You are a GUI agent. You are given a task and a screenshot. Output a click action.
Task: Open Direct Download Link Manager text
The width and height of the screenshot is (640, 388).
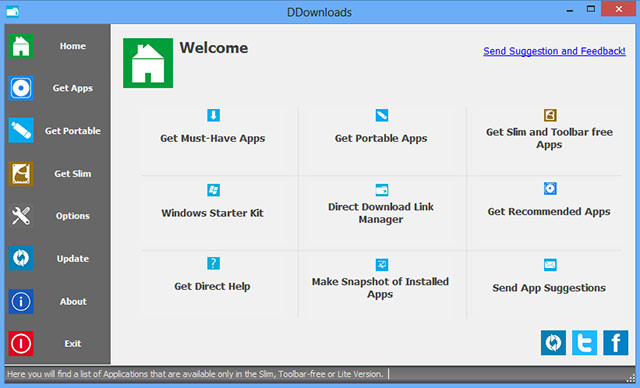[381, 213]
